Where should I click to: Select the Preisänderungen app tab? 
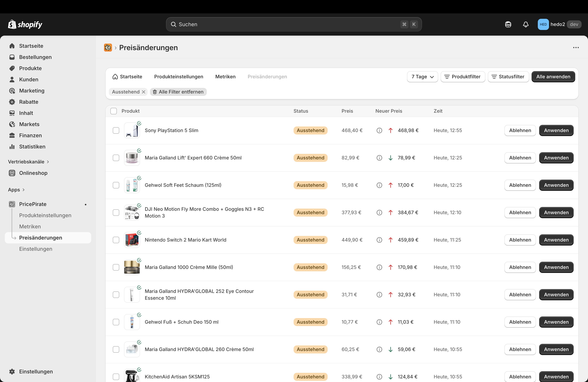(267, 77)
